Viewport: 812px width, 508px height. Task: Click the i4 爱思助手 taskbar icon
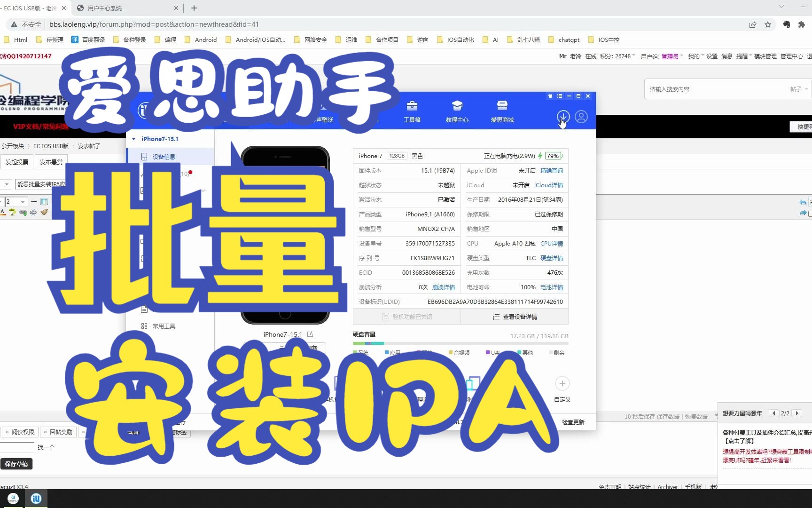pos(36,499)
